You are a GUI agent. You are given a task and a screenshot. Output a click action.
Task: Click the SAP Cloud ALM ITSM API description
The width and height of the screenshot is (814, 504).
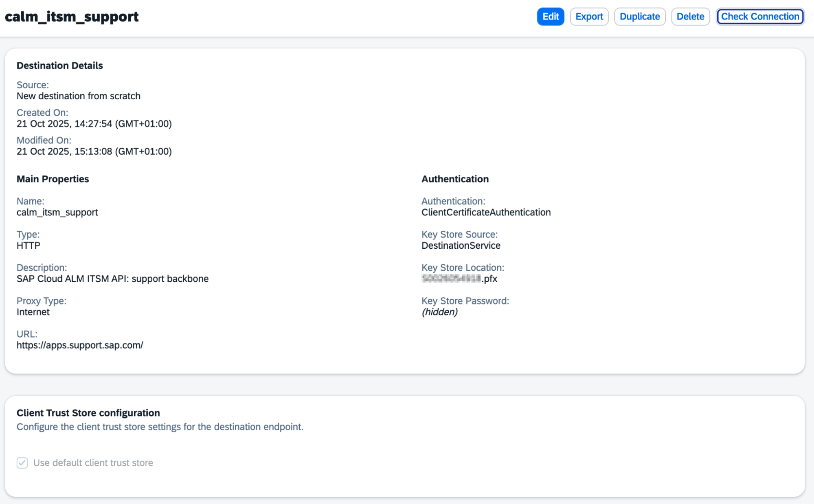[112, 279]
